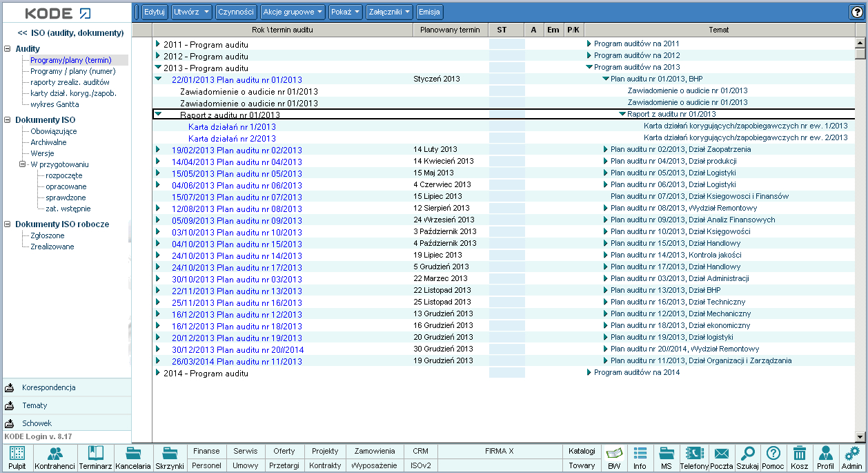Viewport: 868px width, 473px height.
Task: Open Karta działań nr 2/2013 link
Action: click(232, 139)
